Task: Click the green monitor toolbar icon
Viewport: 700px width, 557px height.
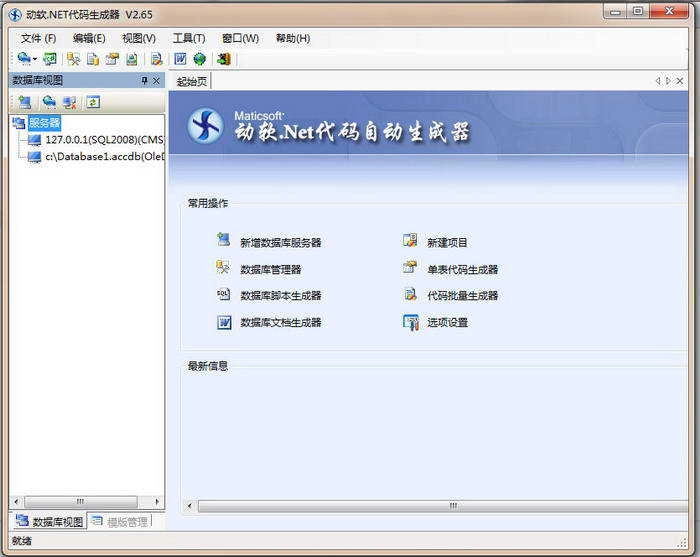Action: point(50,58)
